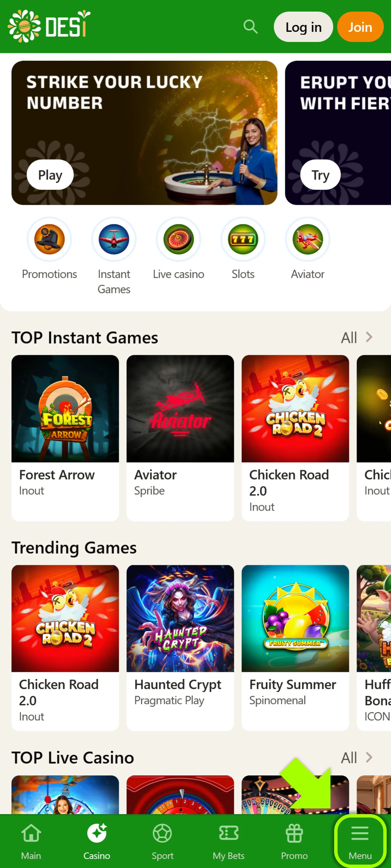The height and width of the screenshot is (868, 391).
Task: Tap the Aviator red plane shortcut icon
Action: [308, 239]
